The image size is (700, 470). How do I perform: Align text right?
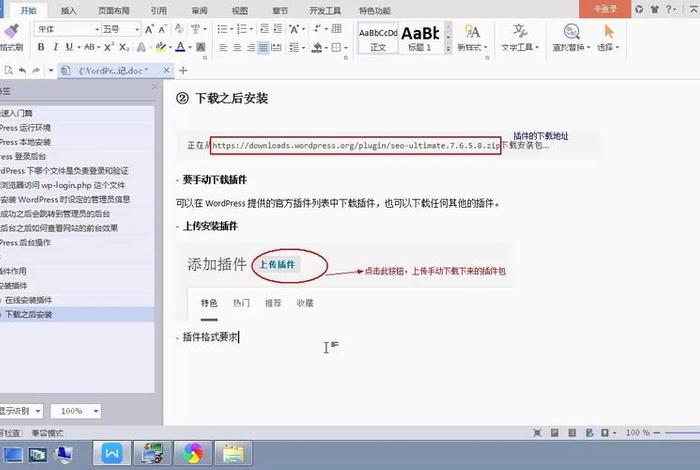[x=251, y=47]
